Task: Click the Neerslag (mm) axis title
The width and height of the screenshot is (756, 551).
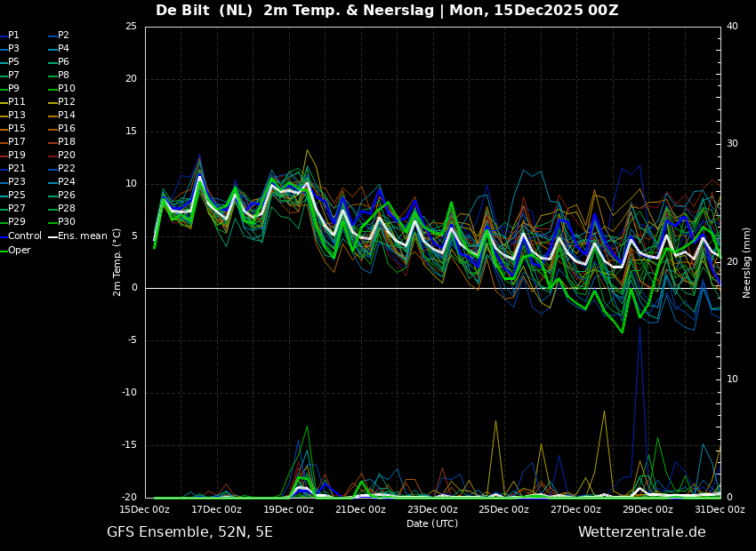Action: pyautogui.click(x=747, y=261)
